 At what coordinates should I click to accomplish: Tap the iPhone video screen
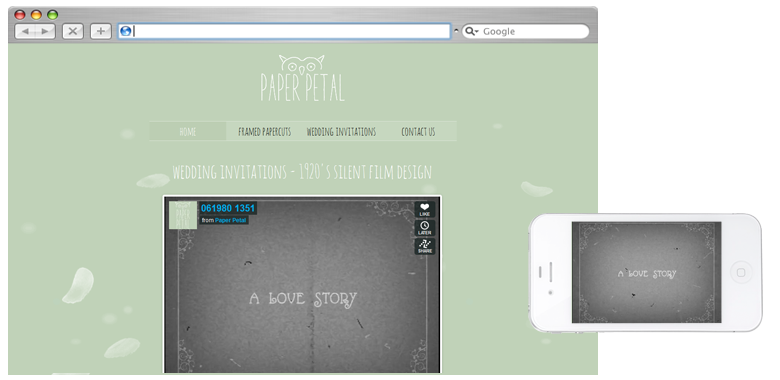pyautogui.click(x=646, y=273)
